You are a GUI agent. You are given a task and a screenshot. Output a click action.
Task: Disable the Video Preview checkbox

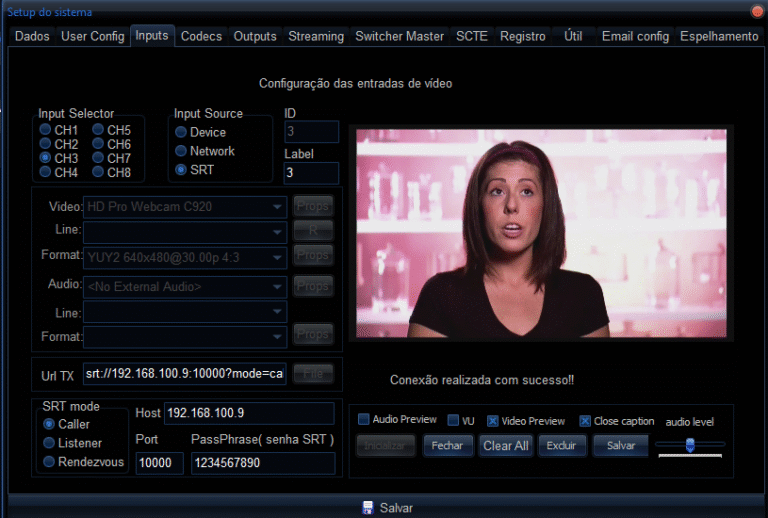pyautogui.click(x=493, y=420)
